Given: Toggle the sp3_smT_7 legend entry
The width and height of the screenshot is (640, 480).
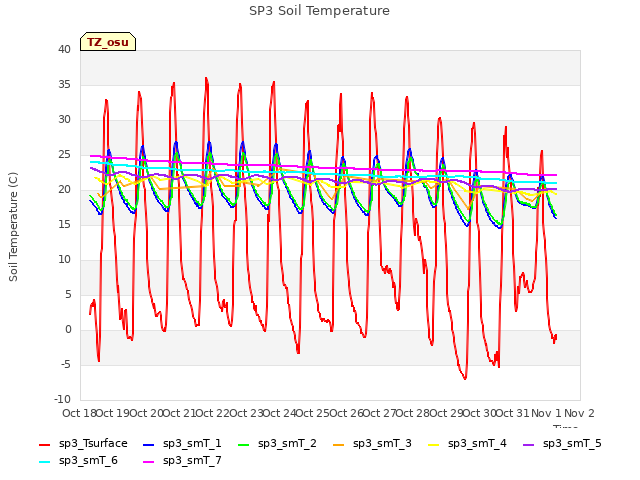Looking at the screenshot, I should 182,461.
